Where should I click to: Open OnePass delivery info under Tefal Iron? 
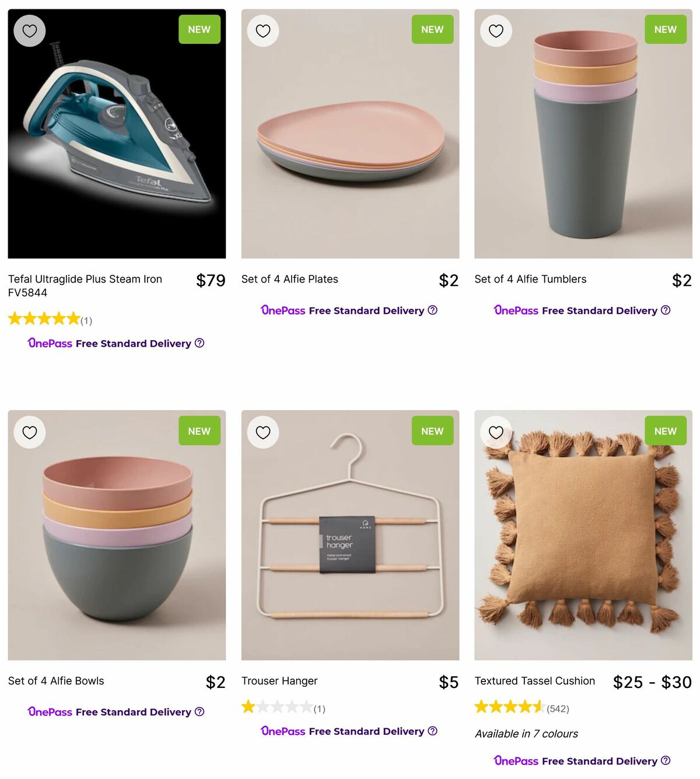[199, 343]
